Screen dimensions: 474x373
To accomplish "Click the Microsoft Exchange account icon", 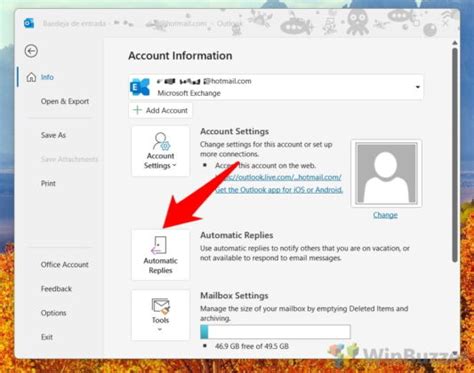I will [140, 87].
